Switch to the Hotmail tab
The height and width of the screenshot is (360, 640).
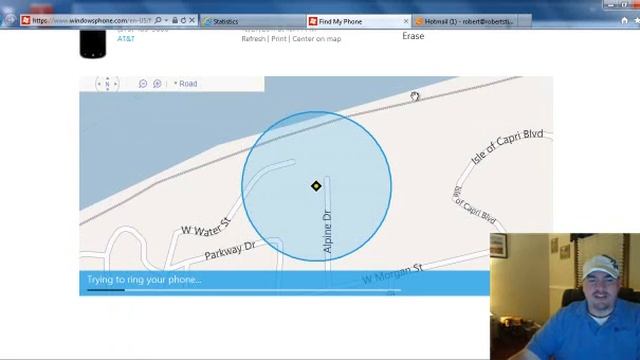[x=464, y=21]
